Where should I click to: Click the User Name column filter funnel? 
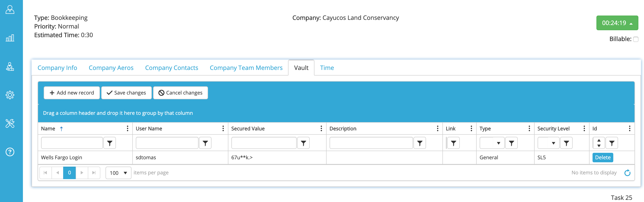[205, 143]
